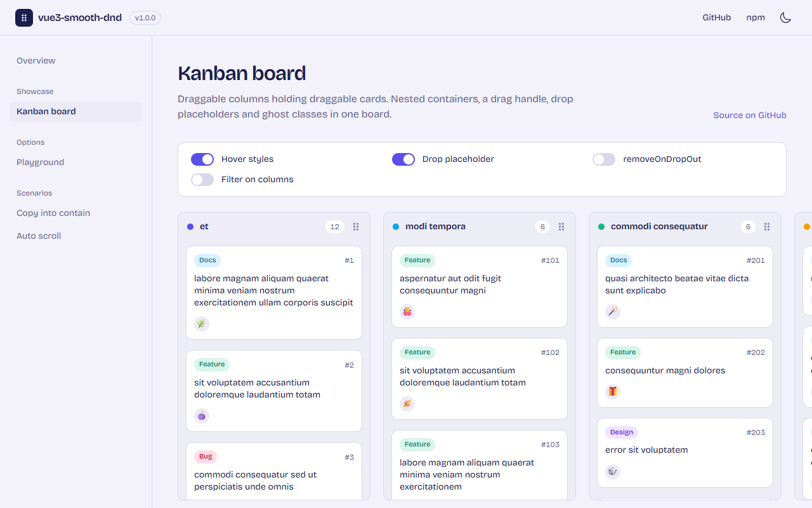Viewport: 812px width, 508px height.
Task: Click the avatar on card #101
Action: click(x=407, y=312)
